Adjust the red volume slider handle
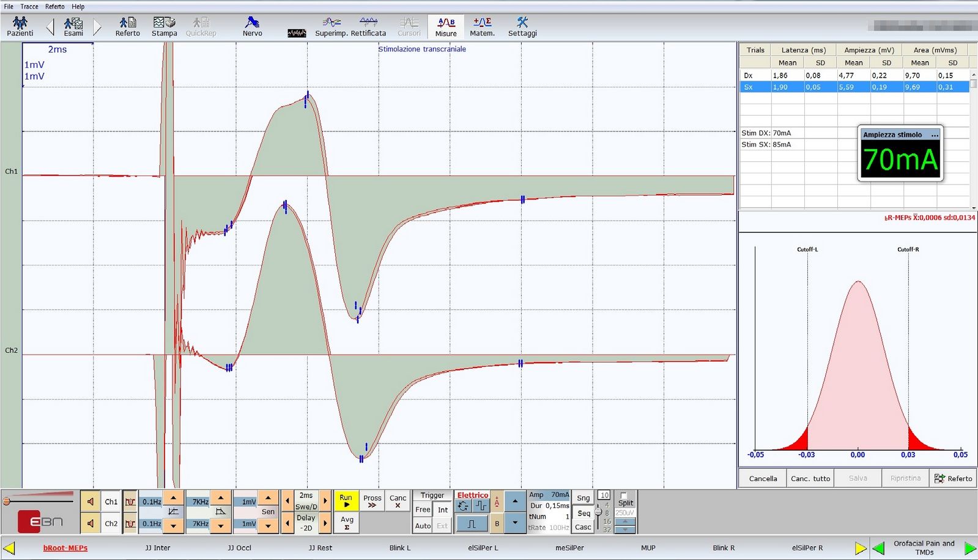 pos(7,501)
